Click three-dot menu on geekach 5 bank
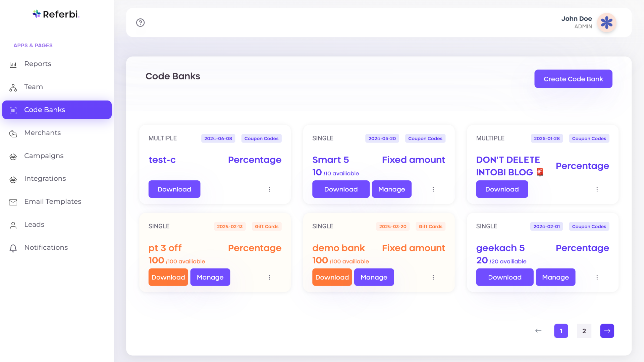The image size is (644, 362). [x=597, y=277]
